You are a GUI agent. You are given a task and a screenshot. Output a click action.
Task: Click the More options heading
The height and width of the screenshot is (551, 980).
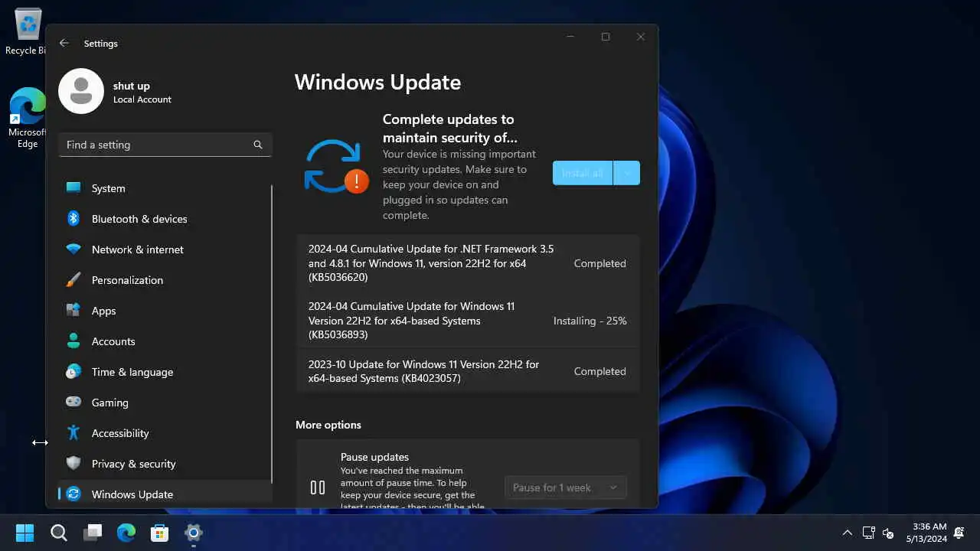tap(328, 425)
